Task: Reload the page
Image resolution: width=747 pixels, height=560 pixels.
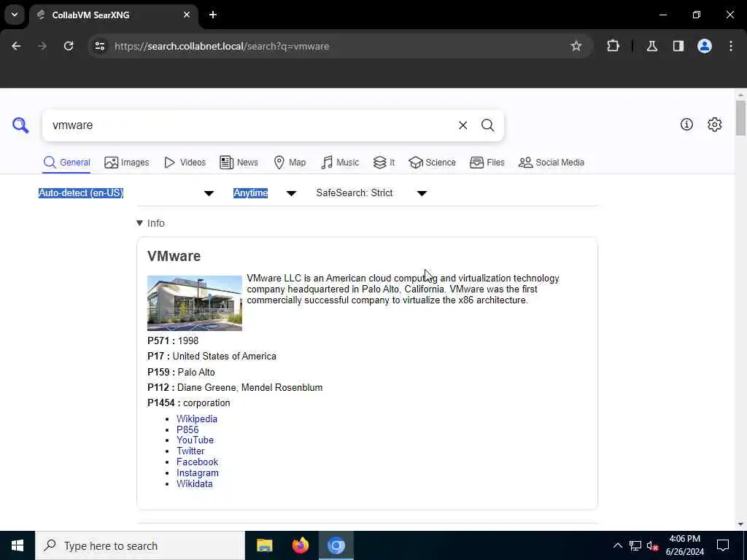Action: (x=69, y=46)
